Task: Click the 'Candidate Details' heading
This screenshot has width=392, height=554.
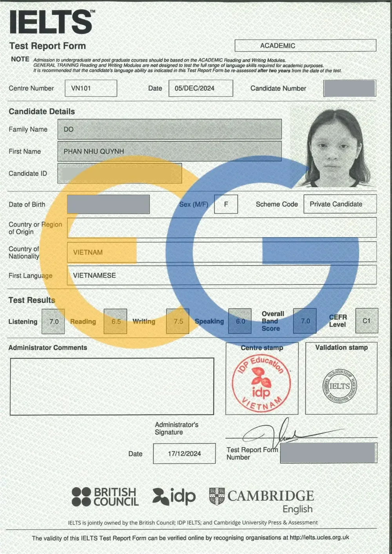Action: tap(42, 111)
